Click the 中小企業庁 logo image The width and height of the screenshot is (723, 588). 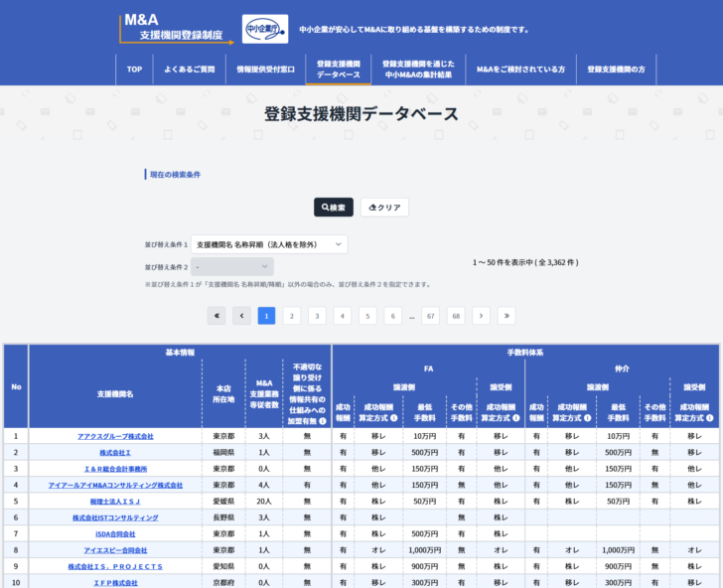(265, 29)
